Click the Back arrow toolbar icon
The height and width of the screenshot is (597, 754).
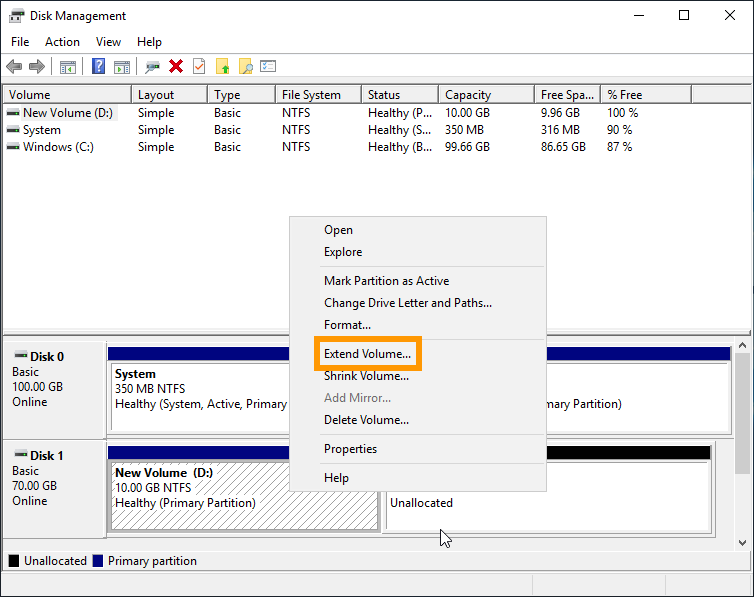[x=14, y=67]
